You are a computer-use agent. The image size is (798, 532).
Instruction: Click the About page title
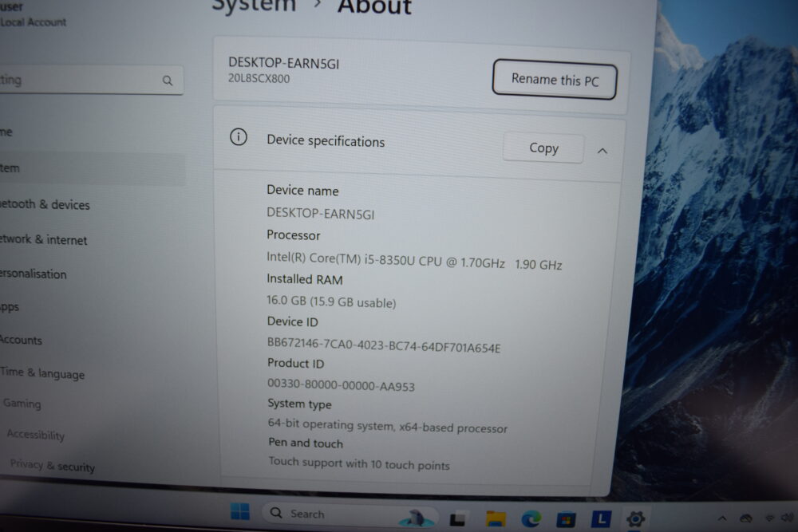(374, 6)
